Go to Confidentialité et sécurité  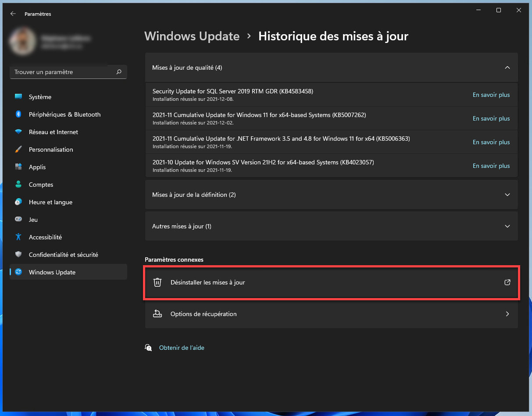coord(68,255)
